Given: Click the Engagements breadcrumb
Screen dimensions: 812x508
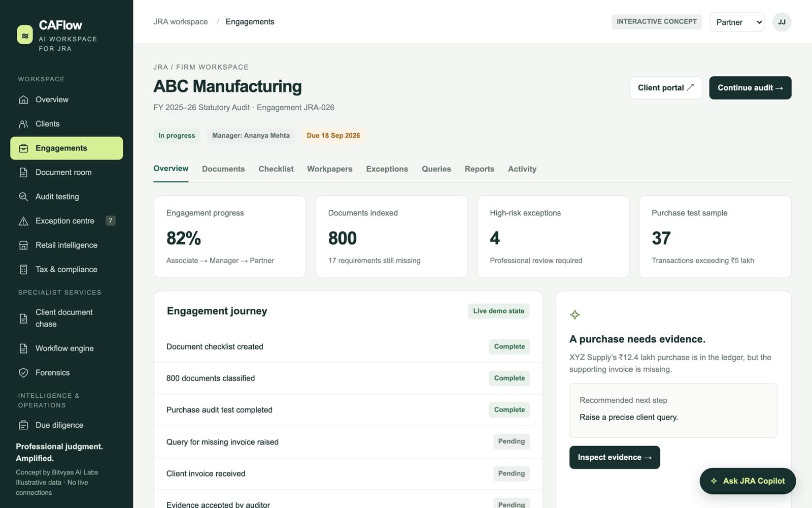Looking at the screenshot, I should 250,22.
